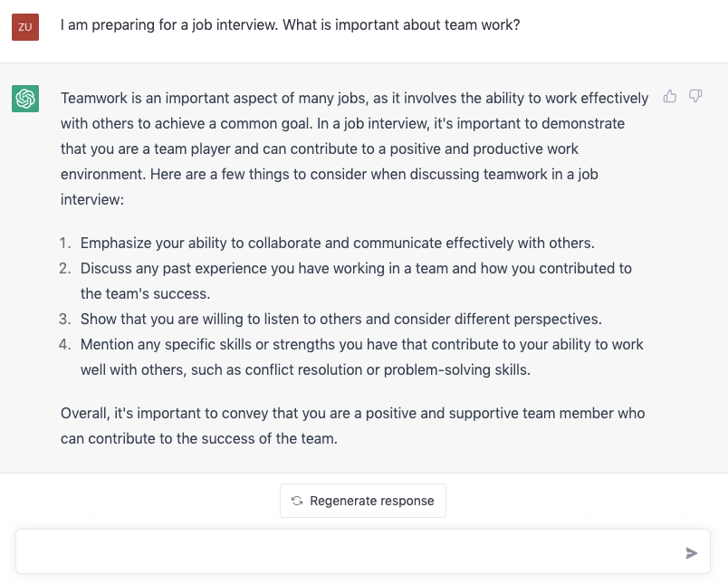Click the red ZU user avatar
728x584 pixels.
pyautogui.click(x=25, y=27)
